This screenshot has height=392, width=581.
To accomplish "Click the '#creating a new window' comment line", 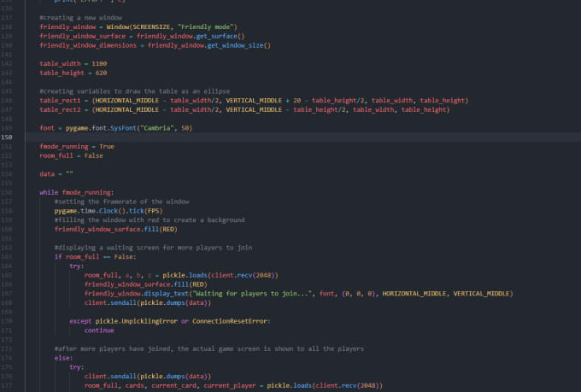I will pos(80,18).
